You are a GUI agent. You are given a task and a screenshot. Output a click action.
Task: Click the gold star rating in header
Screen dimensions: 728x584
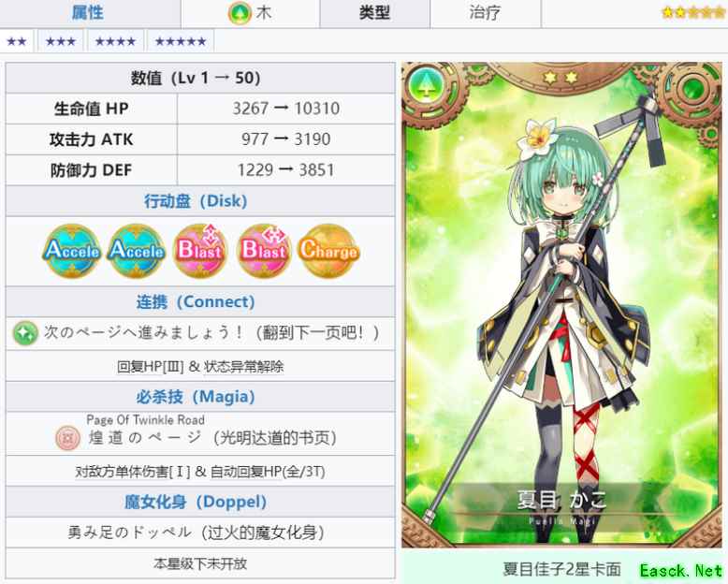[x=692, y=12]
